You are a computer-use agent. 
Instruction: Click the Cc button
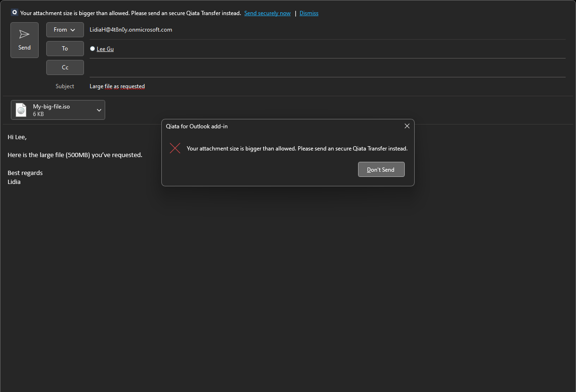[65, 67]
